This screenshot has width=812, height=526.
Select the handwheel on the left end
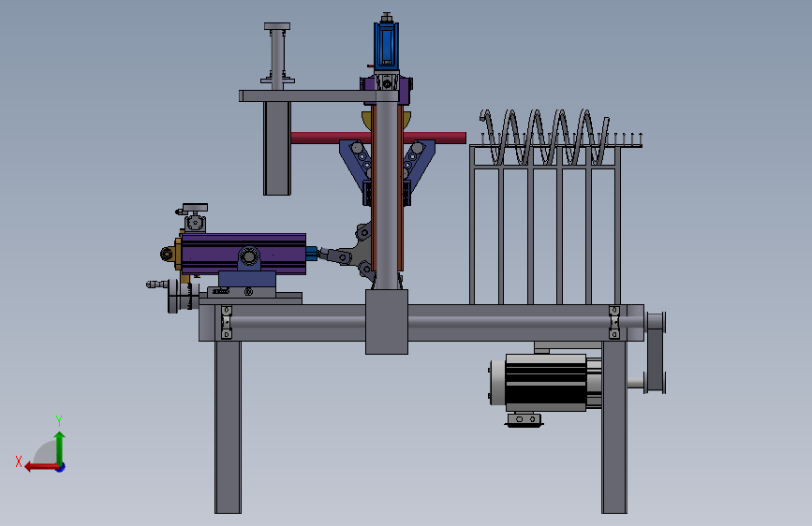[x=173, y=296]
